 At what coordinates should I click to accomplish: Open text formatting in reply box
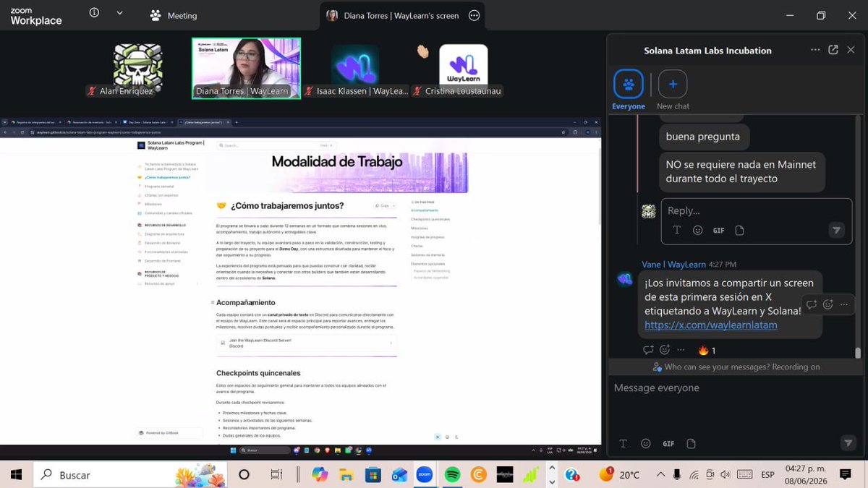click(x=677, y=230)
